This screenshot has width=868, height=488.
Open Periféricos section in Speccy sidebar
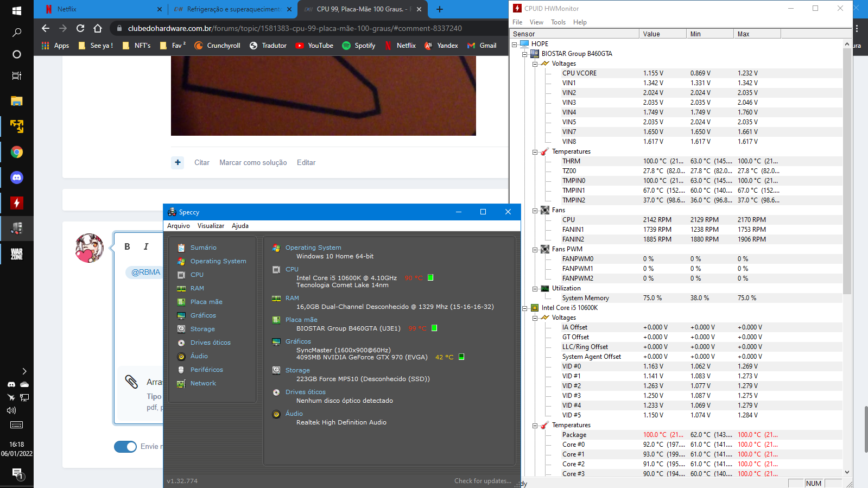(206, 370)
